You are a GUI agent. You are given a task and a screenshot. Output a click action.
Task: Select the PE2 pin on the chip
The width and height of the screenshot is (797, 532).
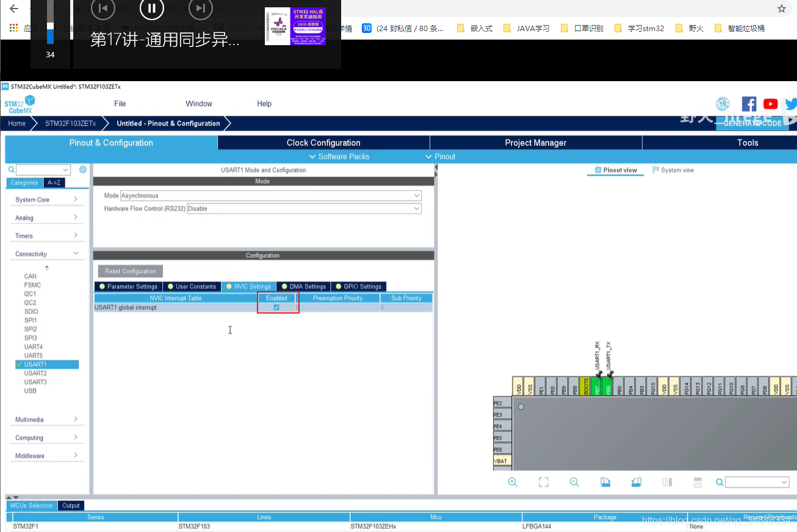click(x=502, y=403)
